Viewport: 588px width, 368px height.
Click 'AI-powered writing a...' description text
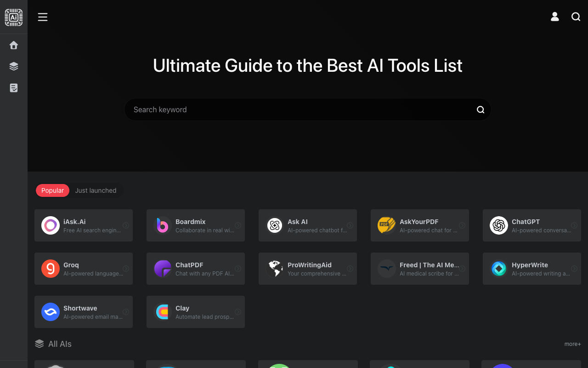pyautogui.click(x=541, y=274)
